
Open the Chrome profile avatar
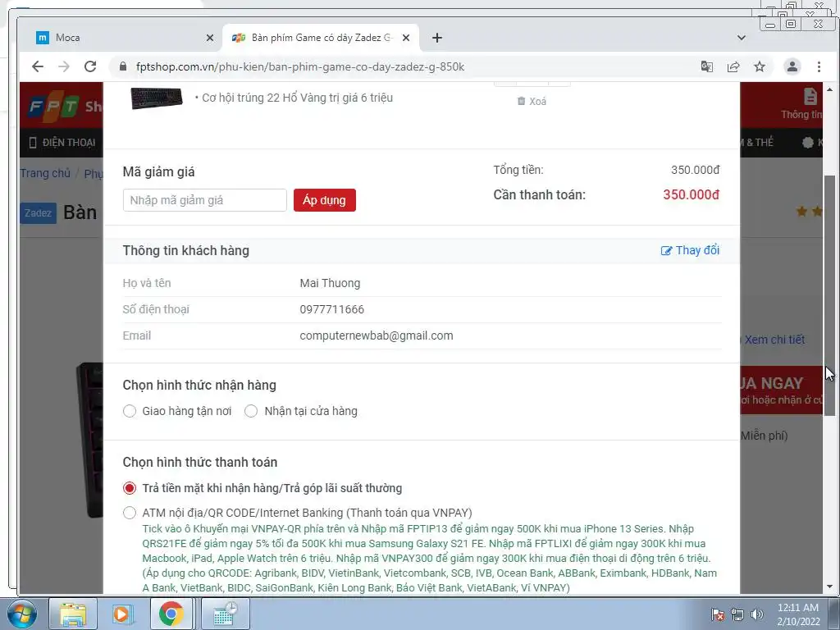click(792, 66)
